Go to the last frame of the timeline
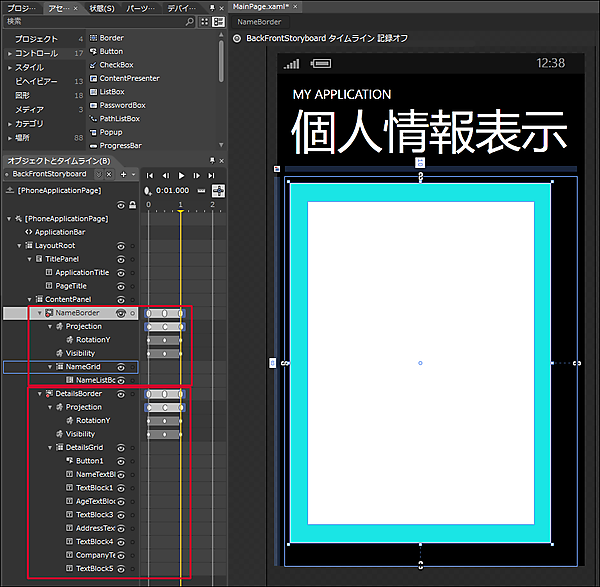This screenshot has width=600, height=587. click(212, 175)
